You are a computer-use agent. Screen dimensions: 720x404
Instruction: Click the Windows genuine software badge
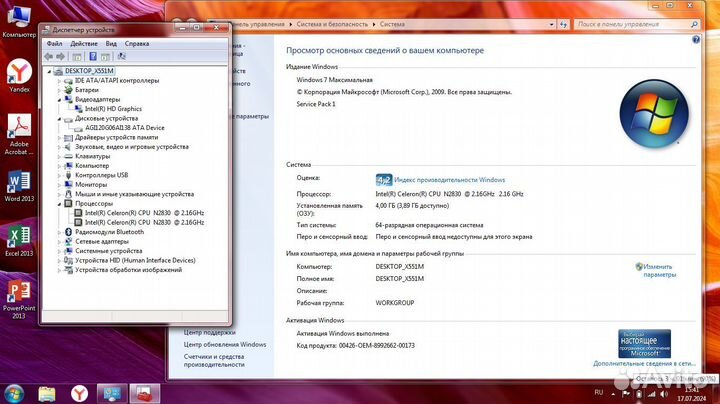[x=644, y=343]
